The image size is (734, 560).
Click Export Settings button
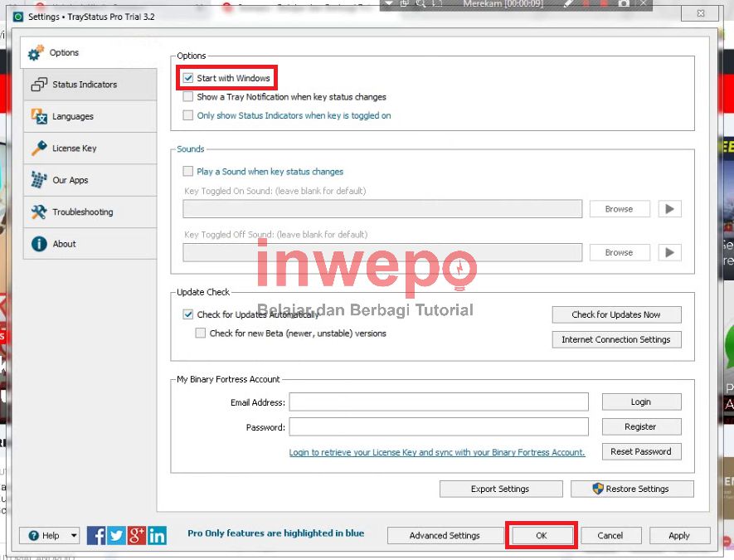(501, 489)
